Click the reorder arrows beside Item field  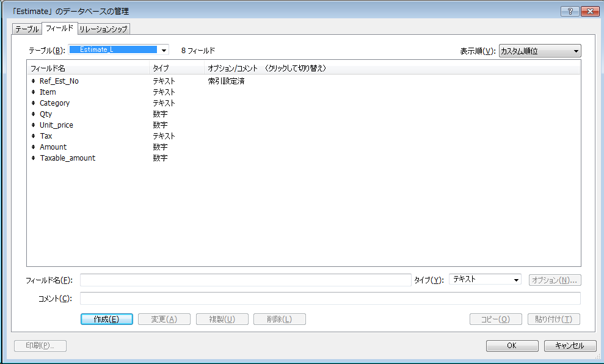(32, 92)
